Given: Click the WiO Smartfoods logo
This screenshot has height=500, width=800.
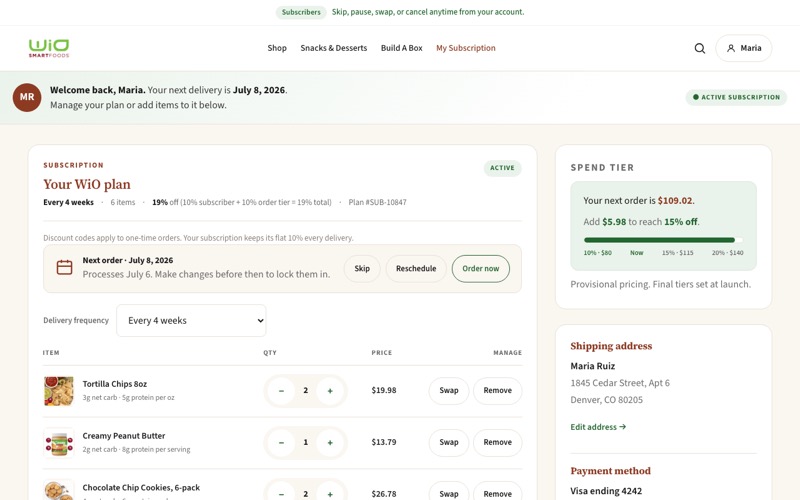Looking at the screenshot, I should pyautogui.click(x=49, y=48).
